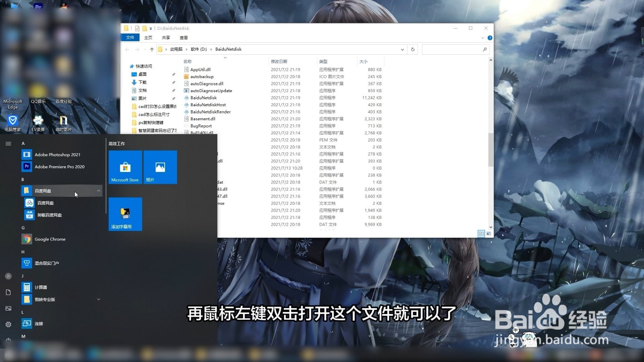Open cad怎么标注尺寸 folder in navigation pane
The height and width of the screenshot is (362, 644).
[151, 114]
